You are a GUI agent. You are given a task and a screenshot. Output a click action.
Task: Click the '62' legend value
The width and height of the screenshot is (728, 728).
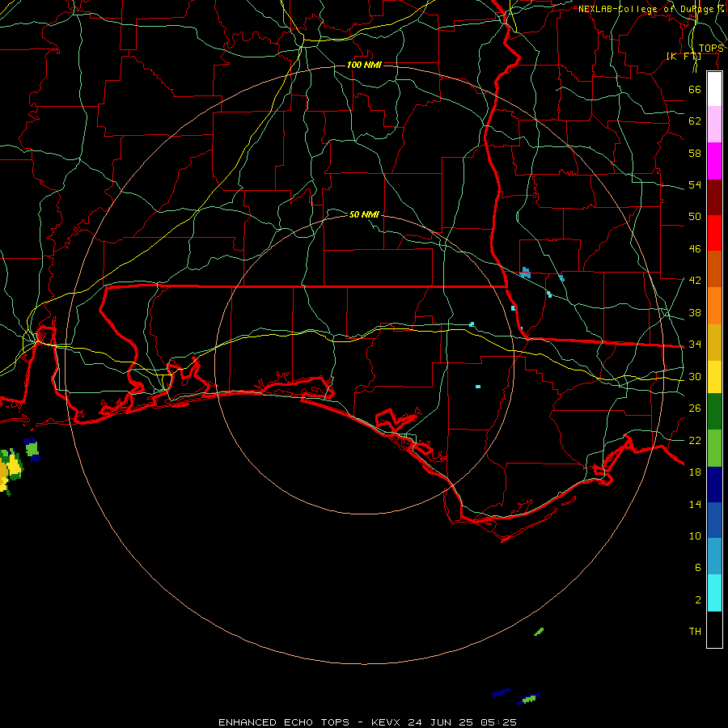point(695,121)
